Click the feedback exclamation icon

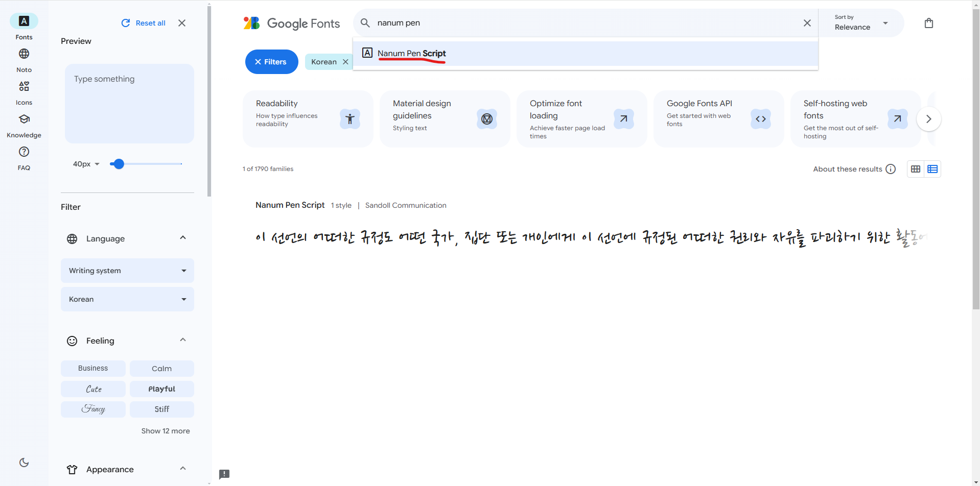coord(224,474)
